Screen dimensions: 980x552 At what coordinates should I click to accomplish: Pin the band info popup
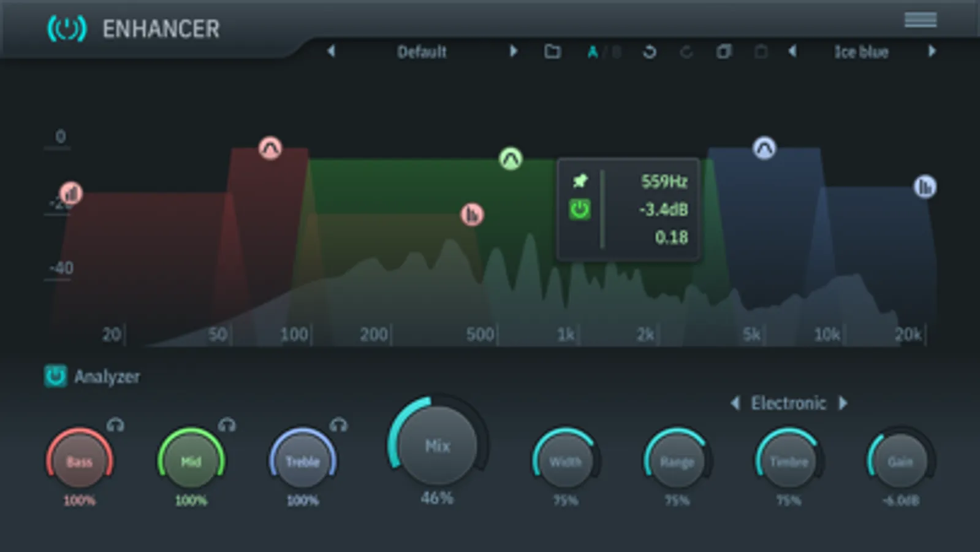tap(580, 181)
